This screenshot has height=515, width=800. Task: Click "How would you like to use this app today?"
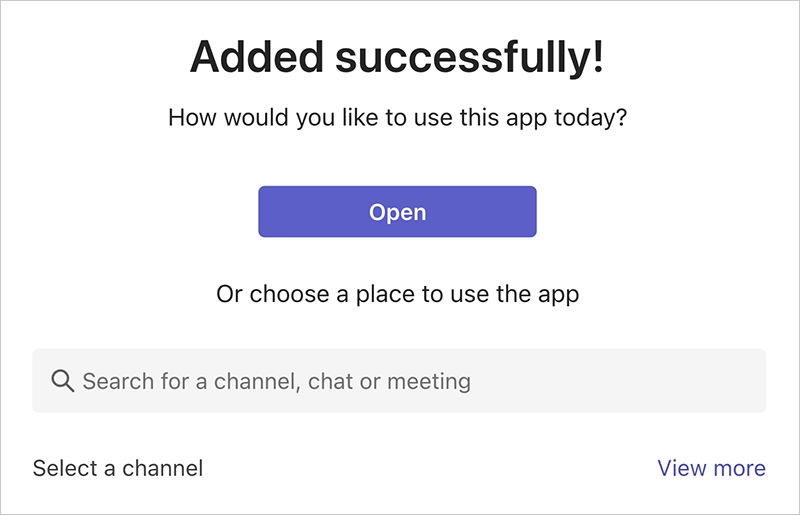[x=397, y=117]
